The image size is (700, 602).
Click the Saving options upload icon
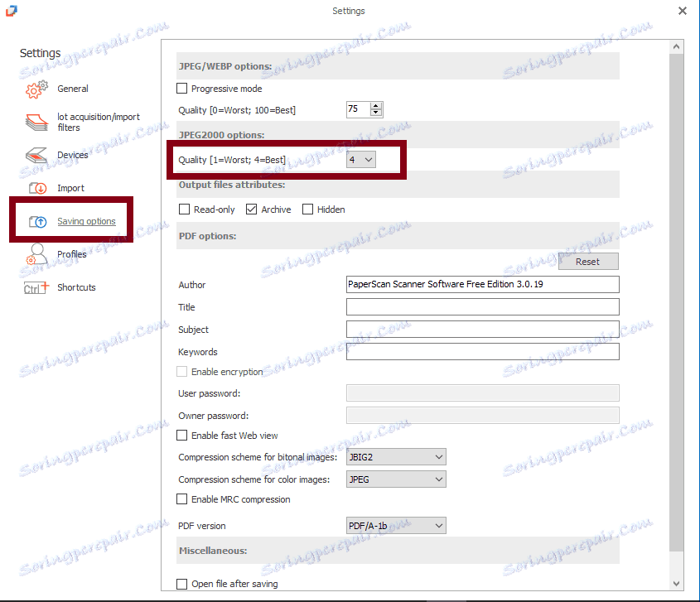tap(37, 221)
